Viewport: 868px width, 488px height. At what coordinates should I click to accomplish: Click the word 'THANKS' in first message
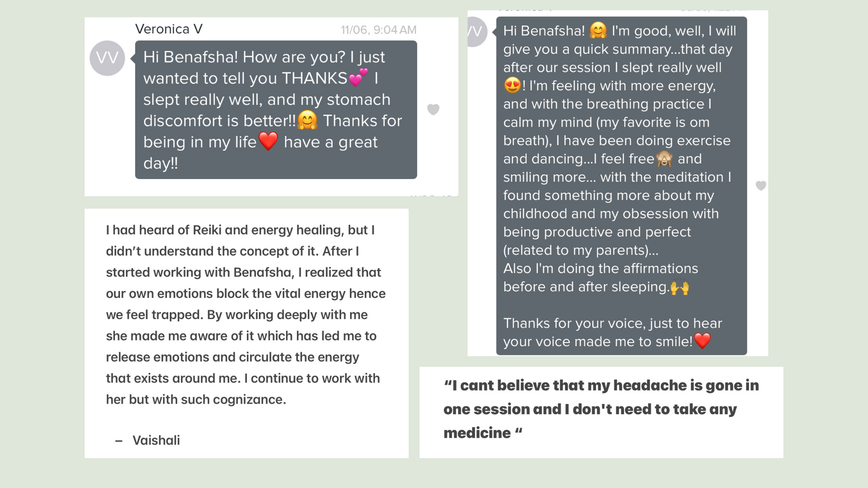click(x=315, y=78)
